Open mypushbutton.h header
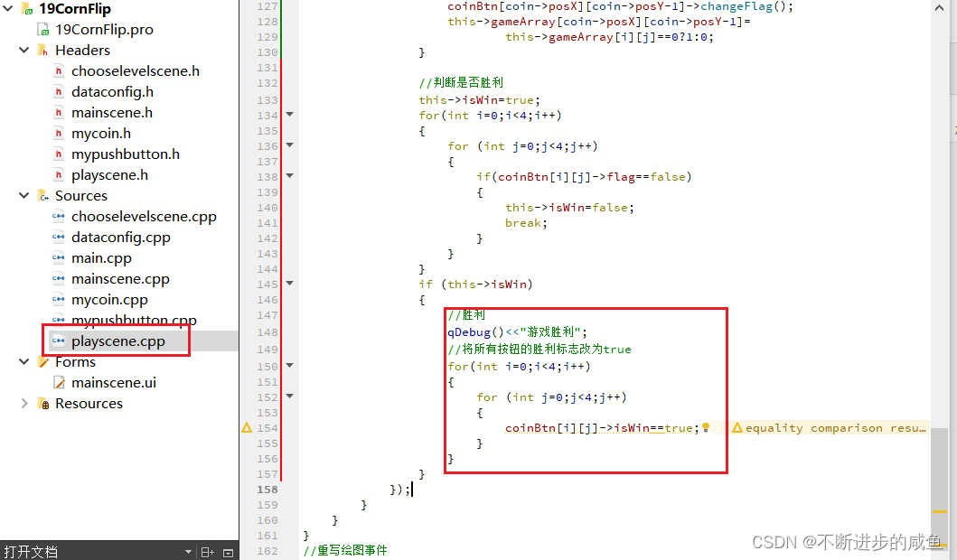 [x=125, y=154]
